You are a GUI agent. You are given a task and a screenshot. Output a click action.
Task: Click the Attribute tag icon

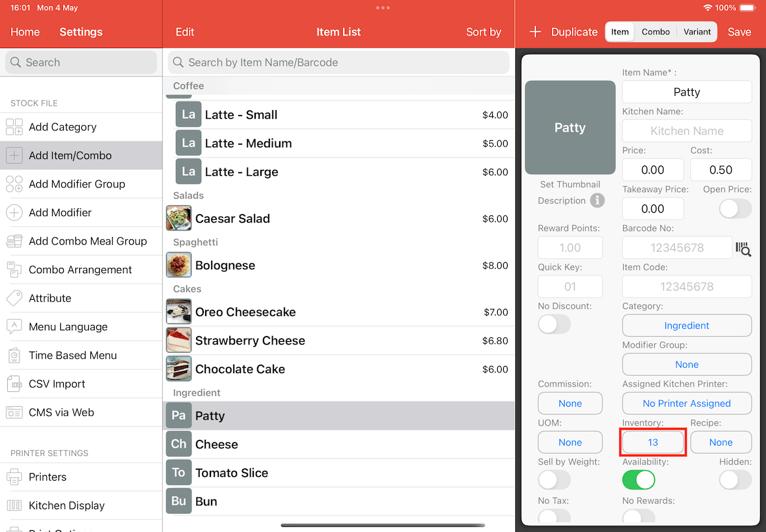point(14,298)
